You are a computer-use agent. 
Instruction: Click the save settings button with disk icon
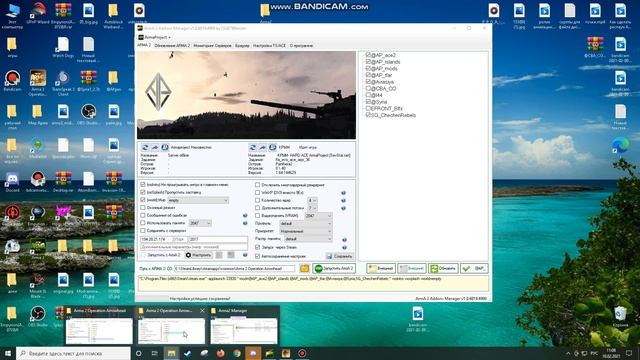tap(339, 256)
